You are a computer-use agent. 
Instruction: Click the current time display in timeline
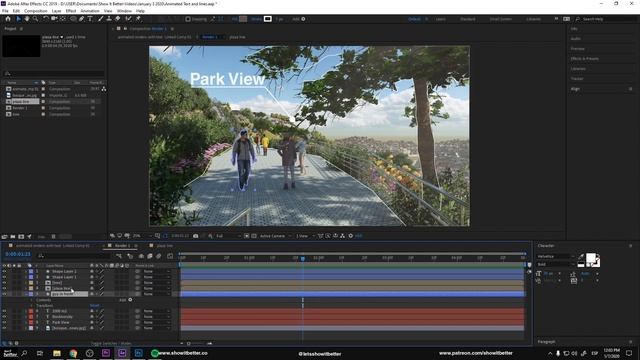(18, 254)
